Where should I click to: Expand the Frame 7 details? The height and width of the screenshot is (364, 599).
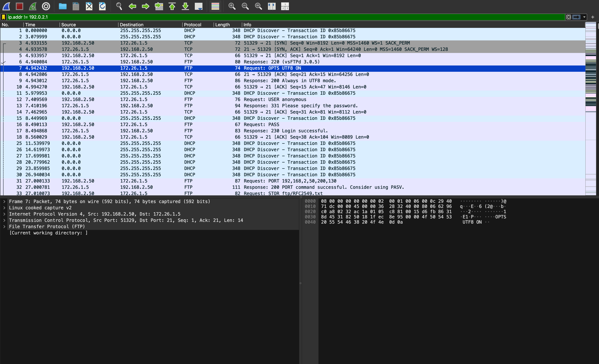click(x=4, y=202)
